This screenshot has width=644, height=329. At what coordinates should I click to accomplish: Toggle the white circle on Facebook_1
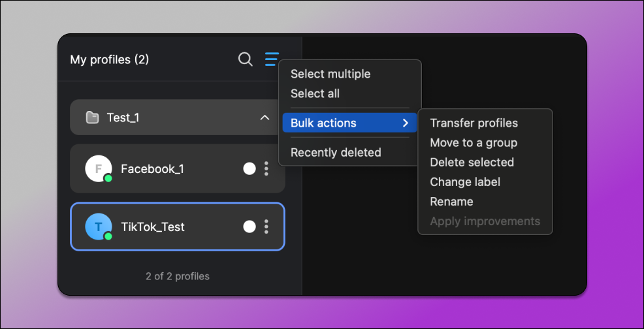pos(250,169)
